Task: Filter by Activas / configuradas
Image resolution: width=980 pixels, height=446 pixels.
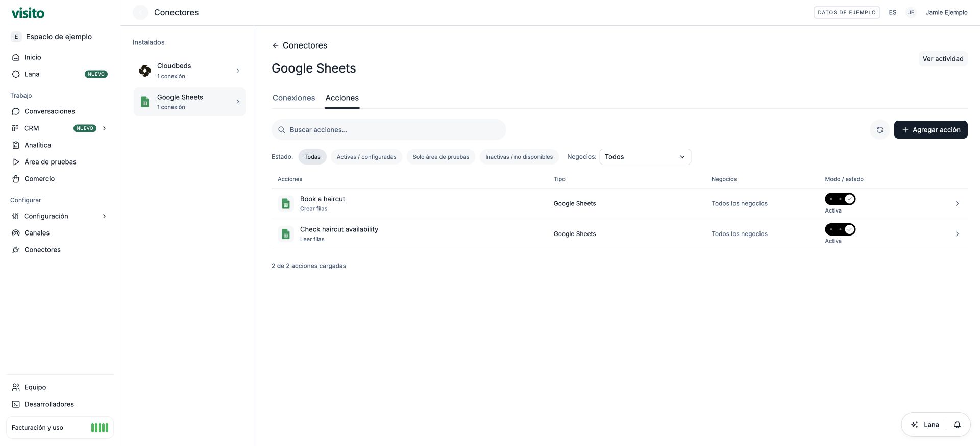Action: point(366,157)
